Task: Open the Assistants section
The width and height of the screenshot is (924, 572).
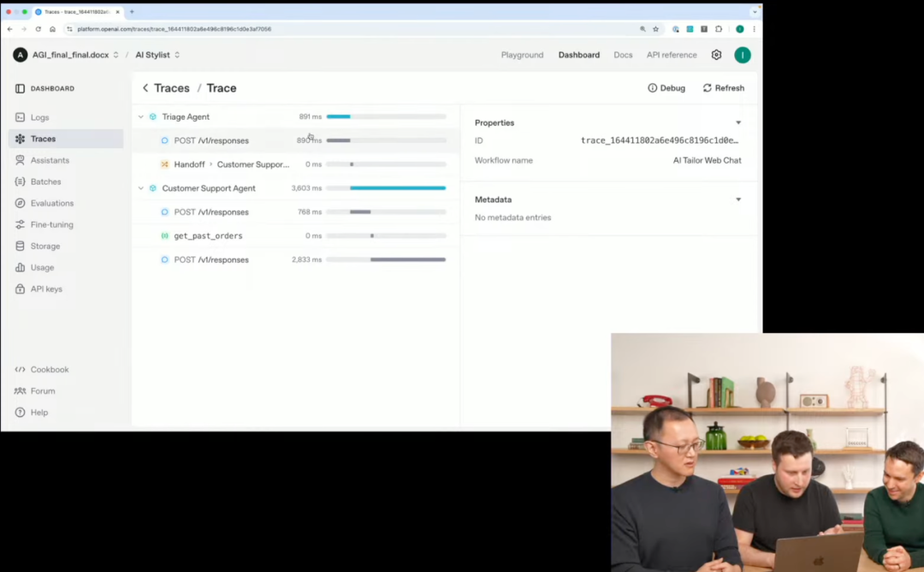Action: point(50,160)
